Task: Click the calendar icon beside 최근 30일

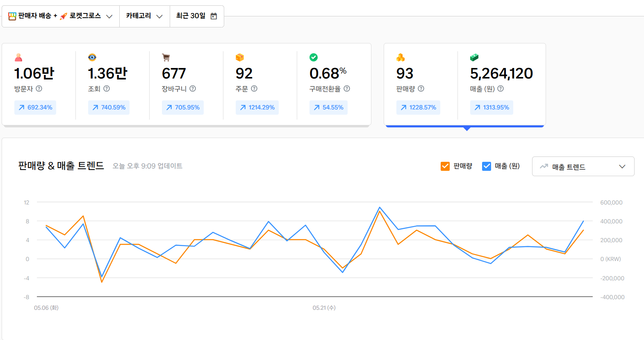Action: coord(214,16)
